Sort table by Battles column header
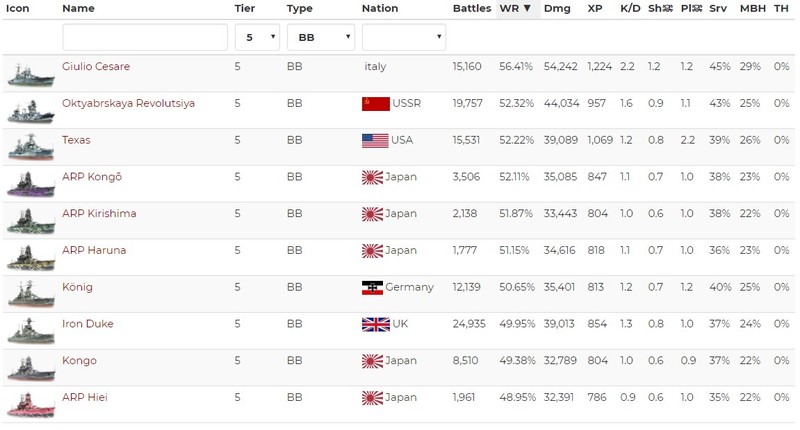Screen dimensions: 800x430 pos(472,8)
